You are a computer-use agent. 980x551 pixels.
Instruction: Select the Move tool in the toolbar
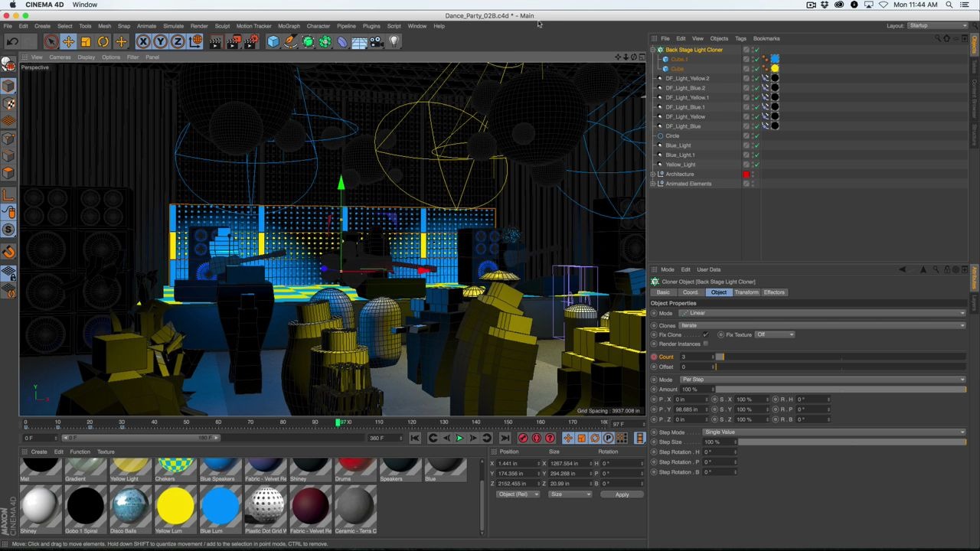(x=68, y=41)
